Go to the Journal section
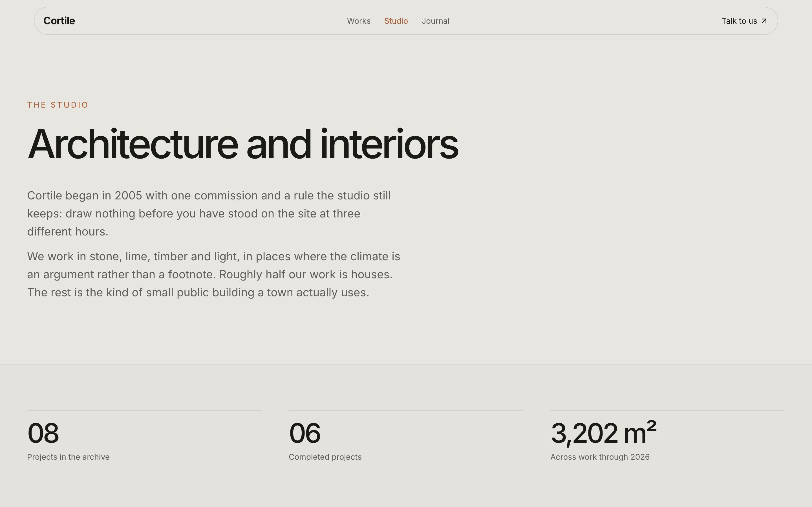Screen dimensions: 812x507 pyautogui.click(x=435, y=21)
